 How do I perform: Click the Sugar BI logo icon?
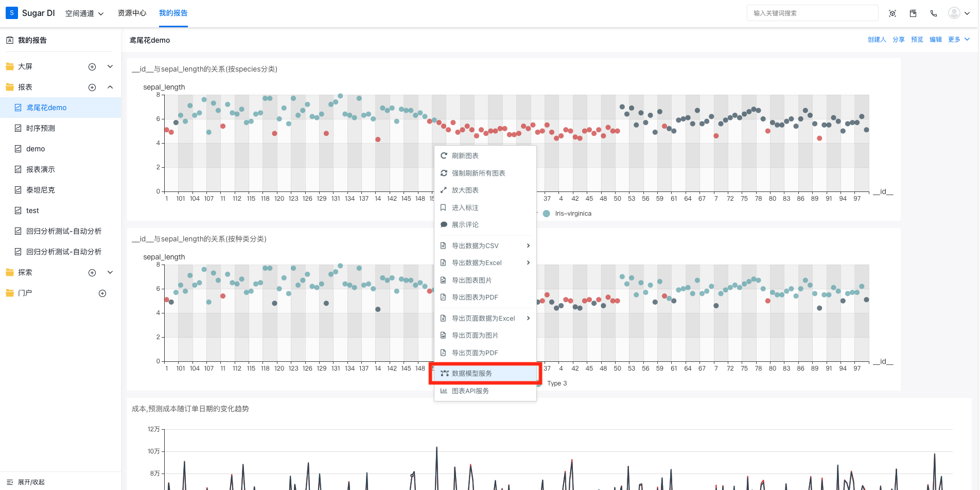pyautogui.click(x=12, y=13)
